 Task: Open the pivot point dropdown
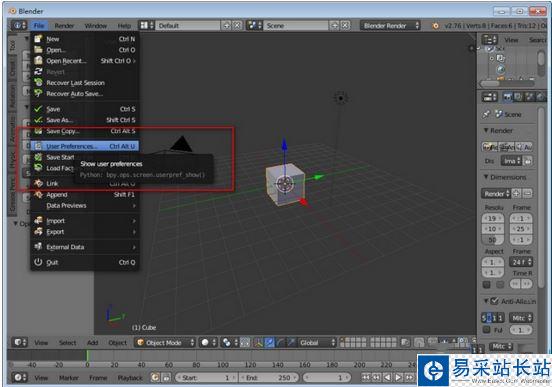230,342
